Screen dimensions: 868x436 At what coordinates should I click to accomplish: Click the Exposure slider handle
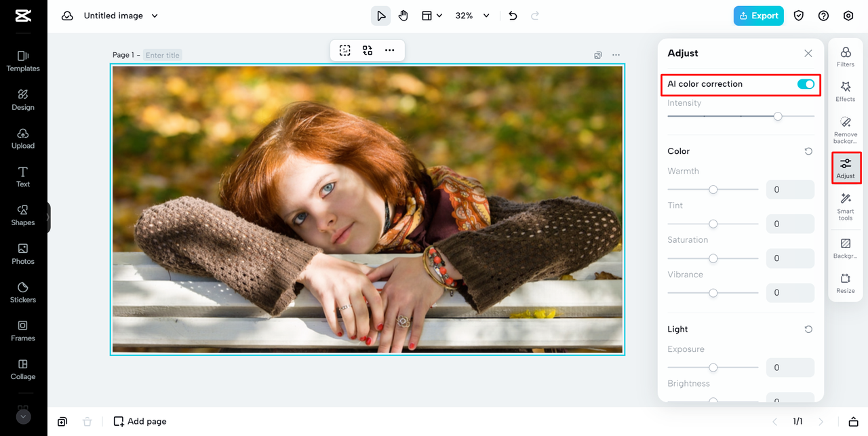(713, 368)
